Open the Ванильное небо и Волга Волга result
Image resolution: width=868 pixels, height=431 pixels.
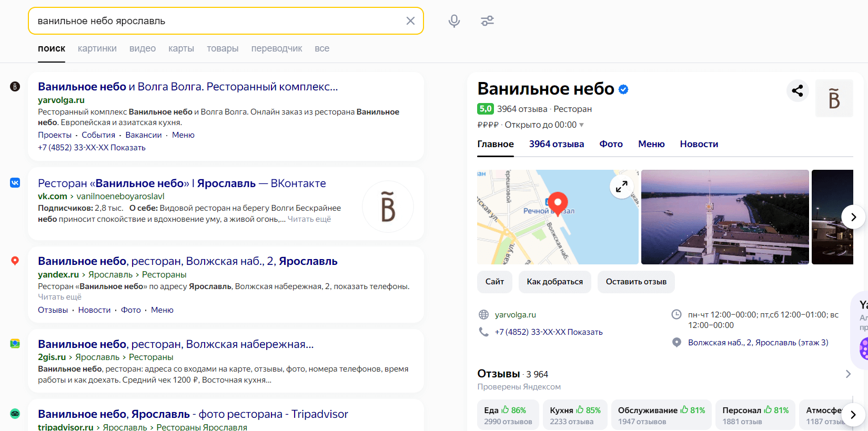click(x=188, y=87)
